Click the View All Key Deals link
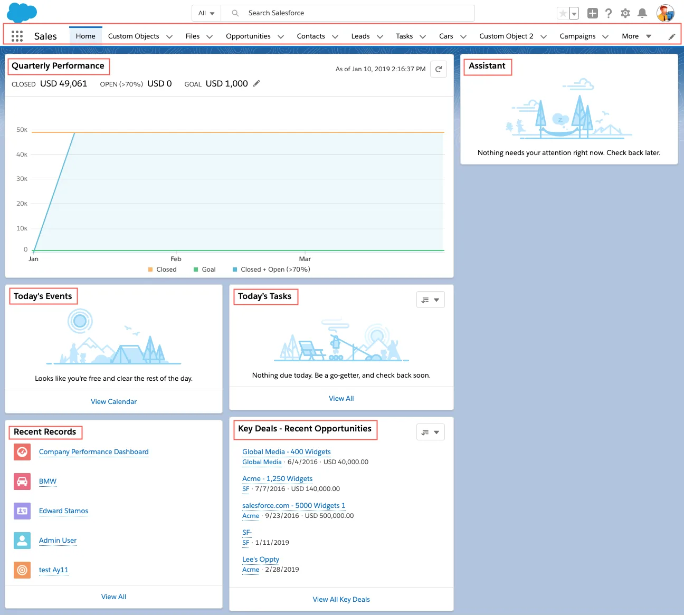 click(x=341, y=599)
